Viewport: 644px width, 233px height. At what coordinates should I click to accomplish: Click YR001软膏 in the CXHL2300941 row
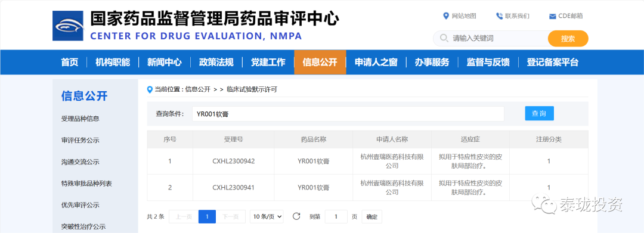tap(314, 188)
